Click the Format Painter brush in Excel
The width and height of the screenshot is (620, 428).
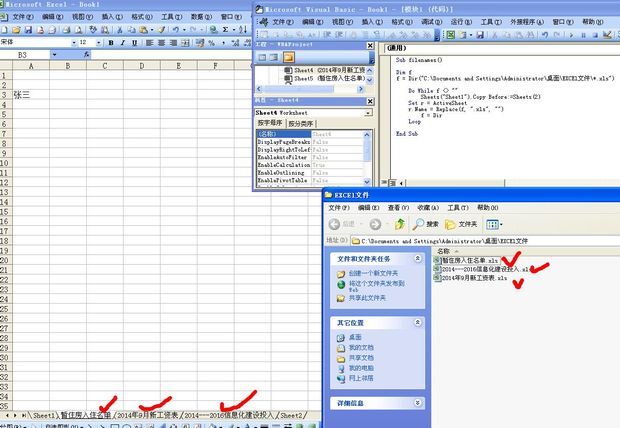coord(161,30)
